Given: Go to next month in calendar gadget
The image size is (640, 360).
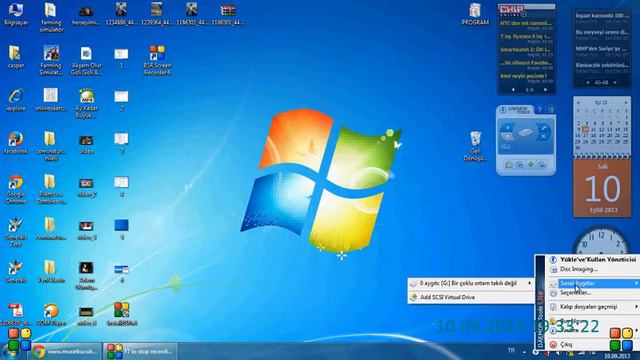Looking at the screenshot, I should click(626, 103).
